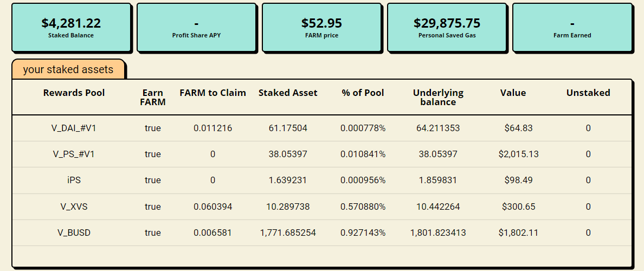Click the Value column header
The image size is (644, 271).
513,93
